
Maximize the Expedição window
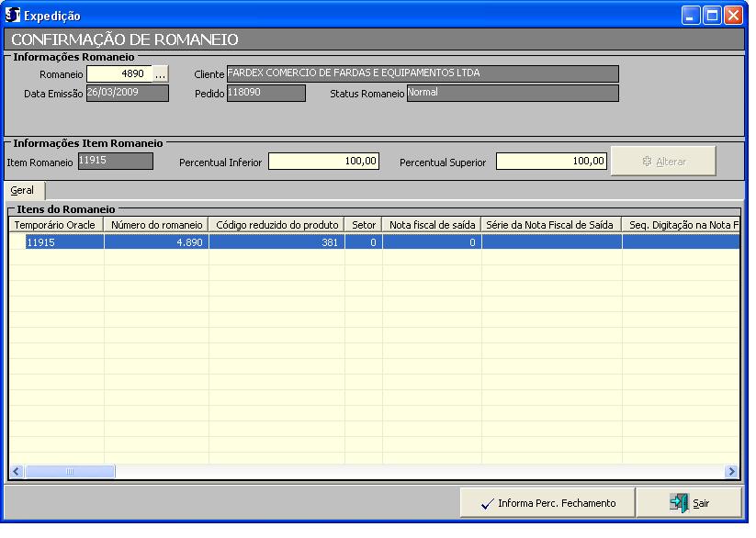coord(712,15)
